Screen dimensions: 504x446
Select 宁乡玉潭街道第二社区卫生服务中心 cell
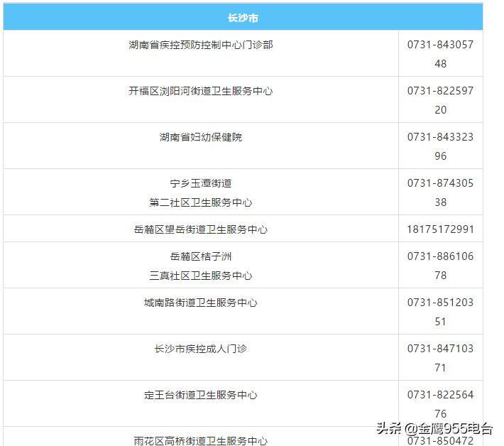click(x=201, y=192)
